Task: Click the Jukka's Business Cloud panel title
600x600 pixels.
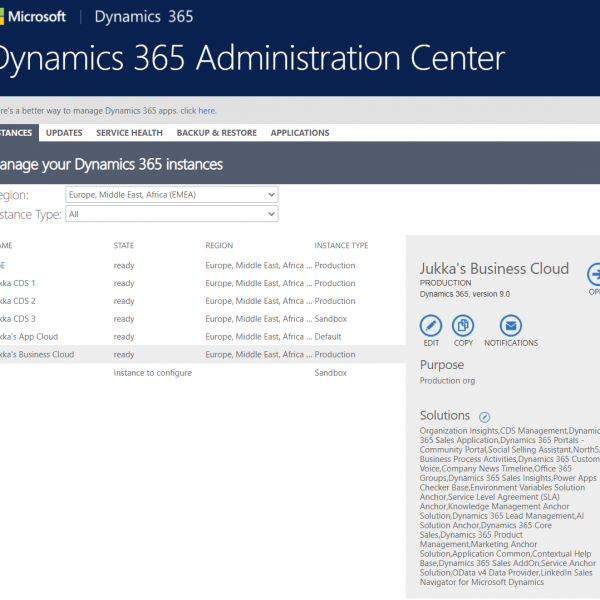Action: pos(494,269)
